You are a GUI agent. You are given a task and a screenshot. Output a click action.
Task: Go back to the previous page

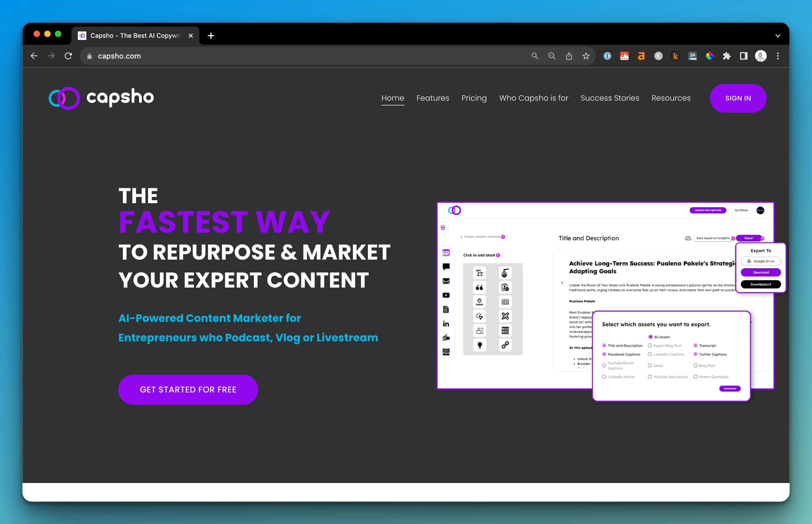tap(34, 56)
